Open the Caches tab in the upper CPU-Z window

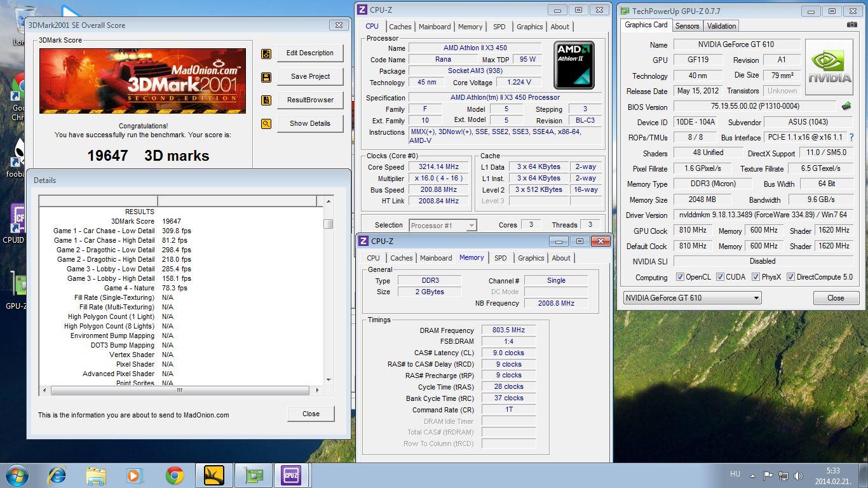400,27
